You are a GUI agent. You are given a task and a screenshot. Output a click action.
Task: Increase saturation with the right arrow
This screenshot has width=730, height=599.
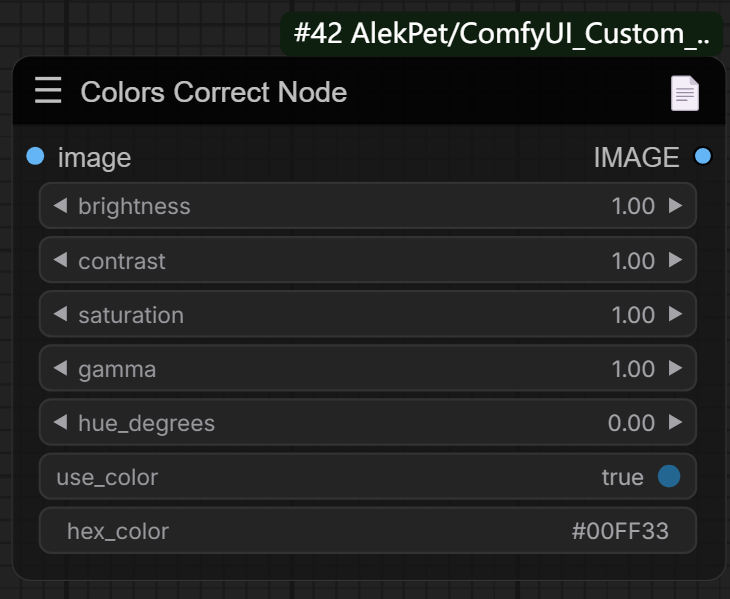pyautogui.click(x=676, y=314)
